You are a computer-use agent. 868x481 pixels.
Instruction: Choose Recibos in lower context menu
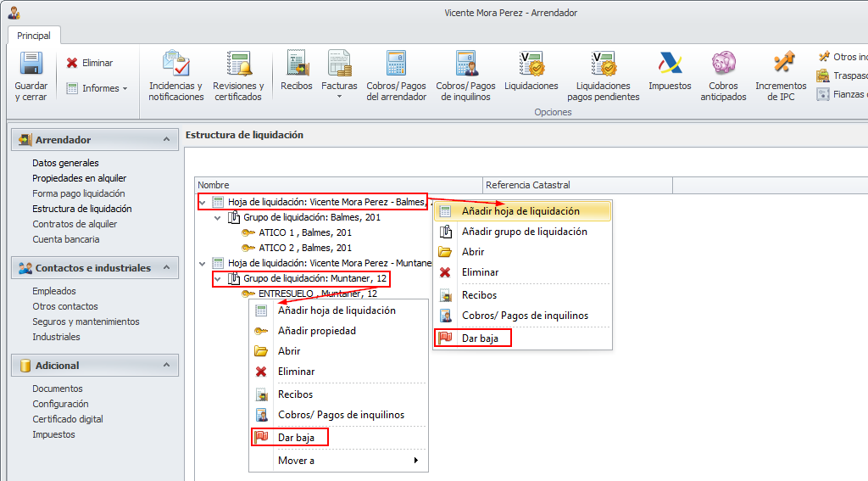[339, 394]
